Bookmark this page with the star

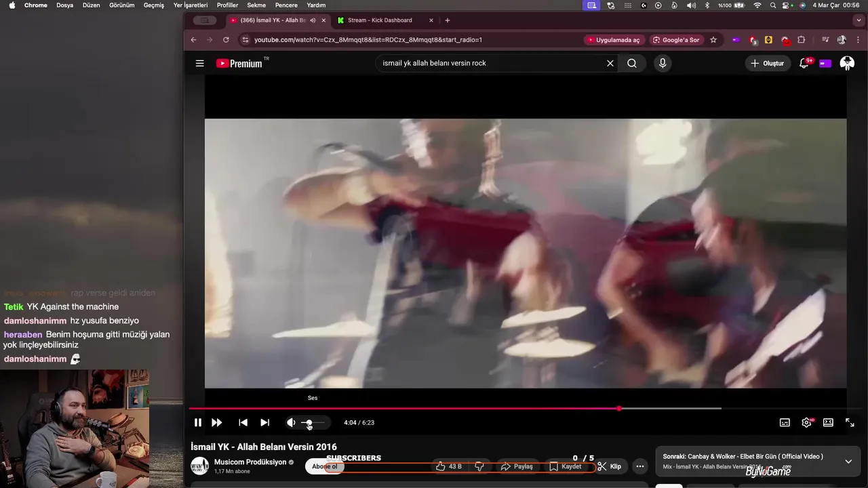tap(713, 40)
